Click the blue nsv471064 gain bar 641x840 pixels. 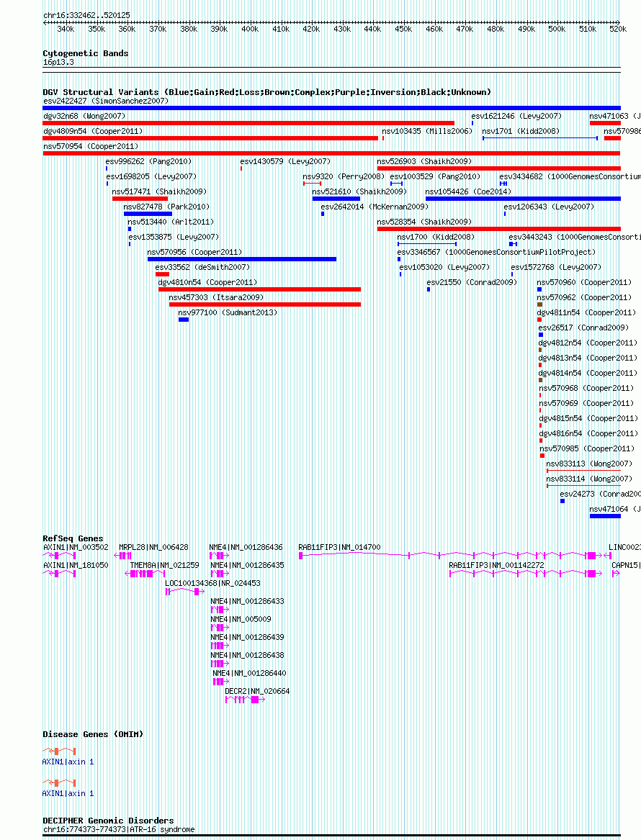(x=605, y=516)
